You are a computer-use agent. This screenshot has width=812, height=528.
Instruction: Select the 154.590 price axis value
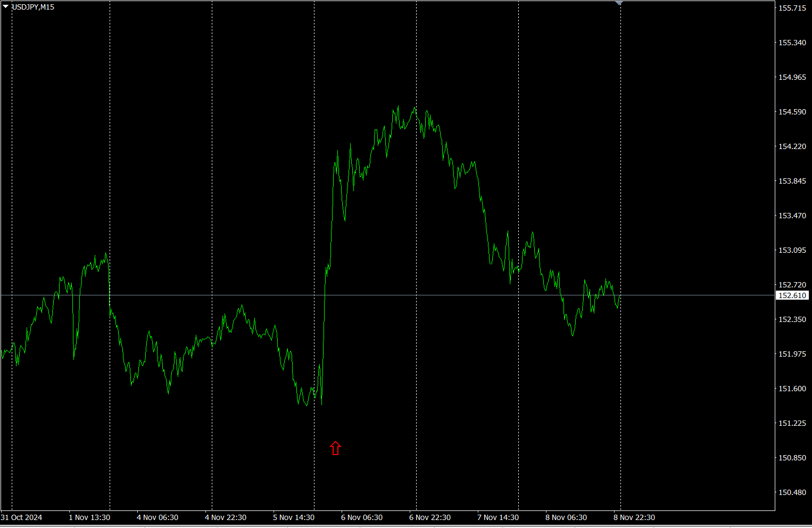(792, 112)
